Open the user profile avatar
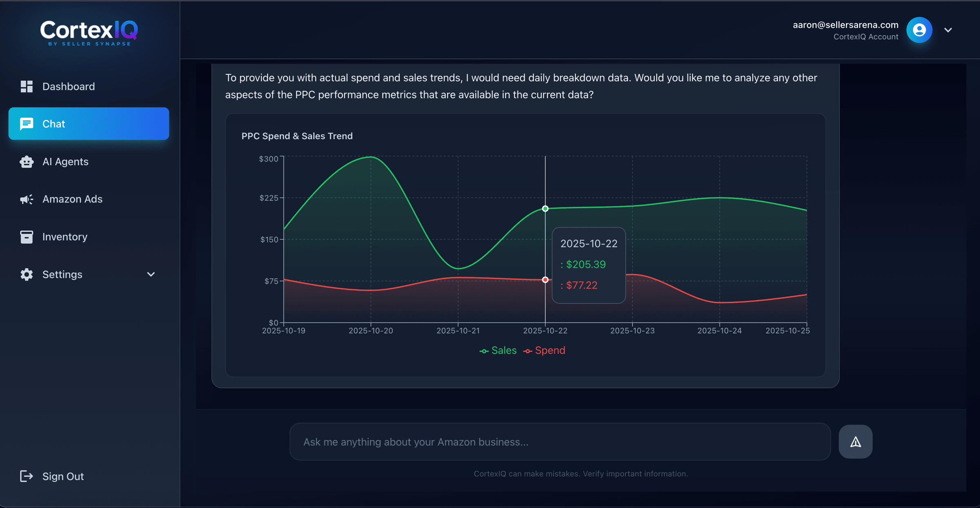Image resolution: width=980 pixels, height=508 pixels. 919,30
